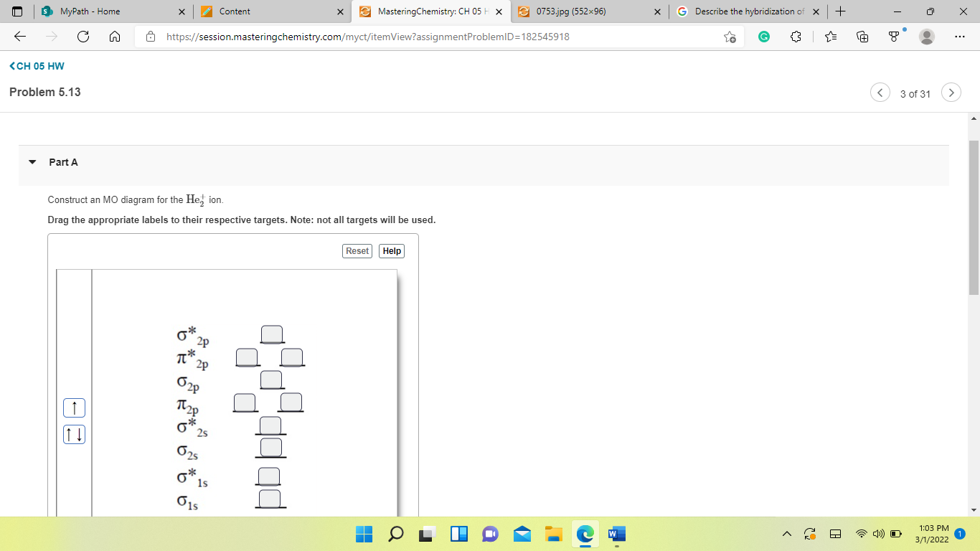Open the browser Collections icon
This screenshot has height=551, width=980.
861,36
